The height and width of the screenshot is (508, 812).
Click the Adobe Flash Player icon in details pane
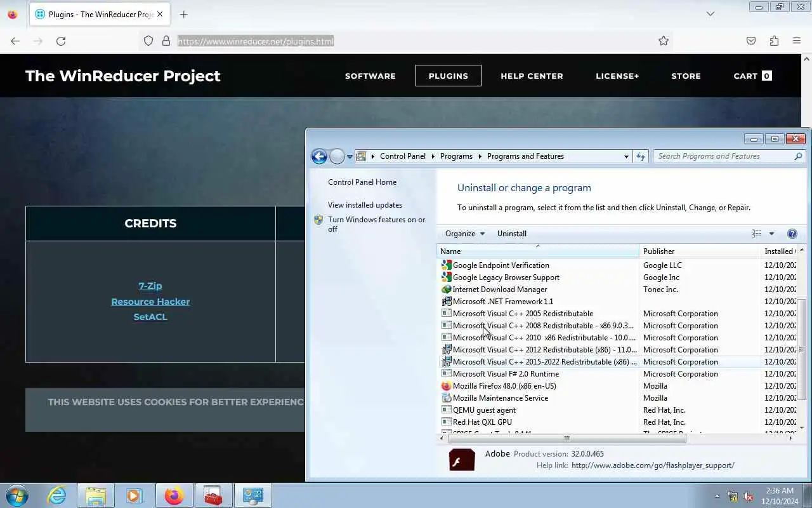pos(462,460)
